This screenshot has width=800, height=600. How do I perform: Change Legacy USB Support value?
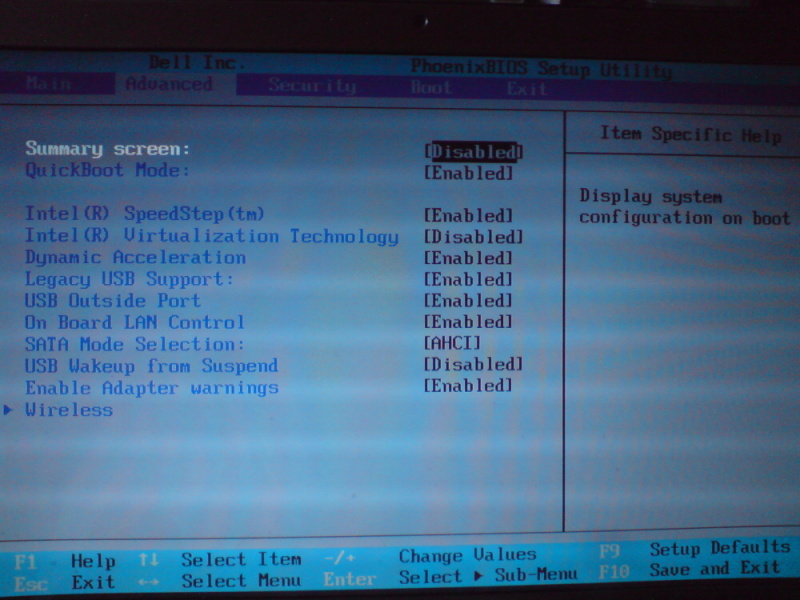click(x=468, y=279)
